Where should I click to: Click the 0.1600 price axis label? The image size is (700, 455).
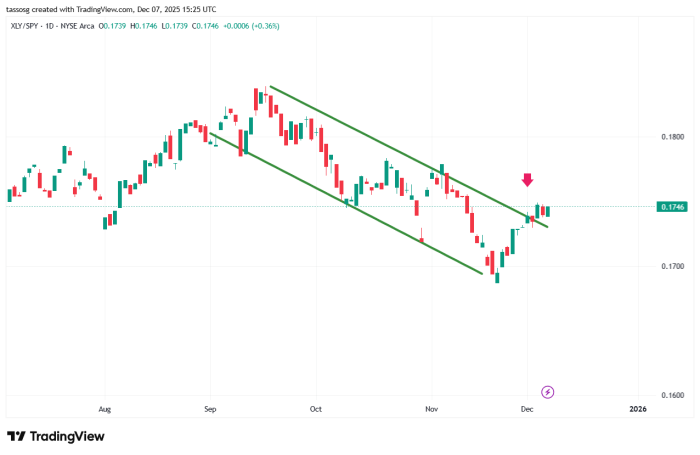[x=672, y=396]
